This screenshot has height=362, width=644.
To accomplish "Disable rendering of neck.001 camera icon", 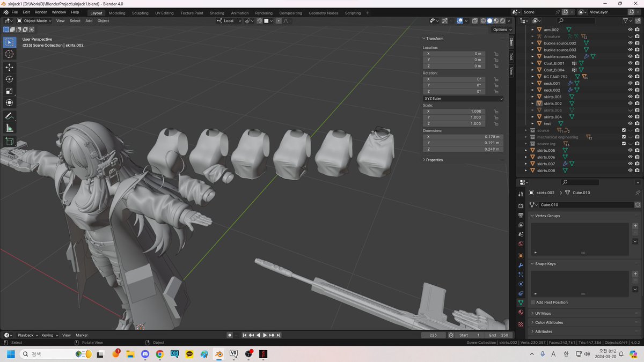I will 637,83.
